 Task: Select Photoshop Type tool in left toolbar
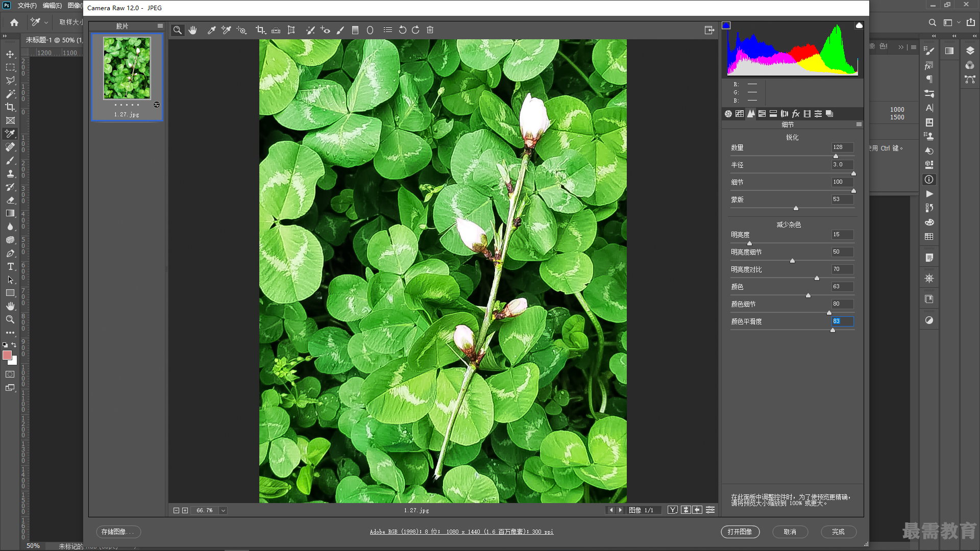pyautogui.click(x=10, y=266)
